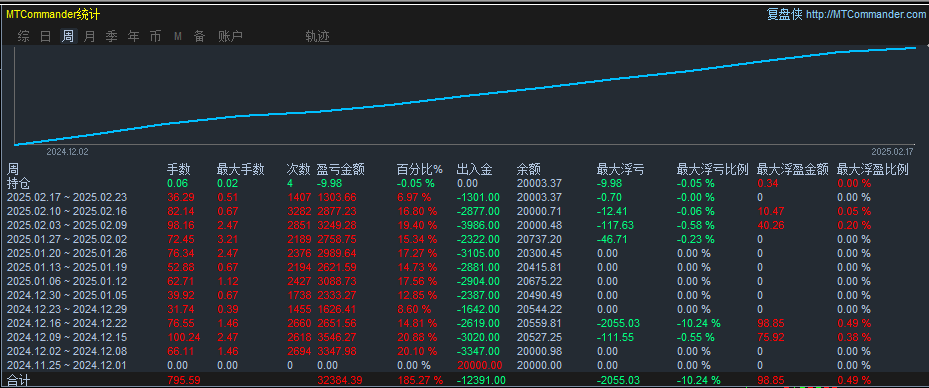The image size is (929, 388).
Task: Click the 出入金 column header
Action: click(x=475, y=169)
